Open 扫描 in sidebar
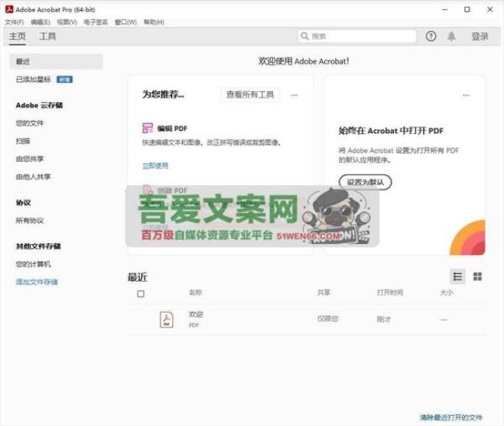Screen dimensions: 504x426 [22, 141]
